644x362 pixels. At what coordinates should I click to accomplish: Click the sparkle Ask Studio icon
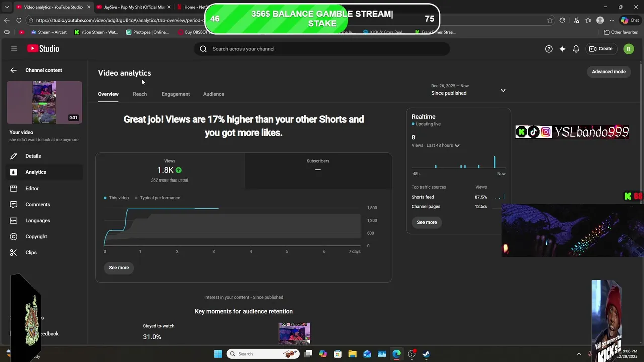coord(562,49)
